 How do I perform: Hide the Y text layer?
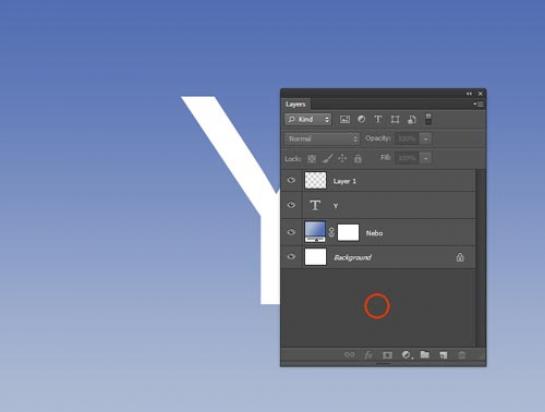coord(291,205)
